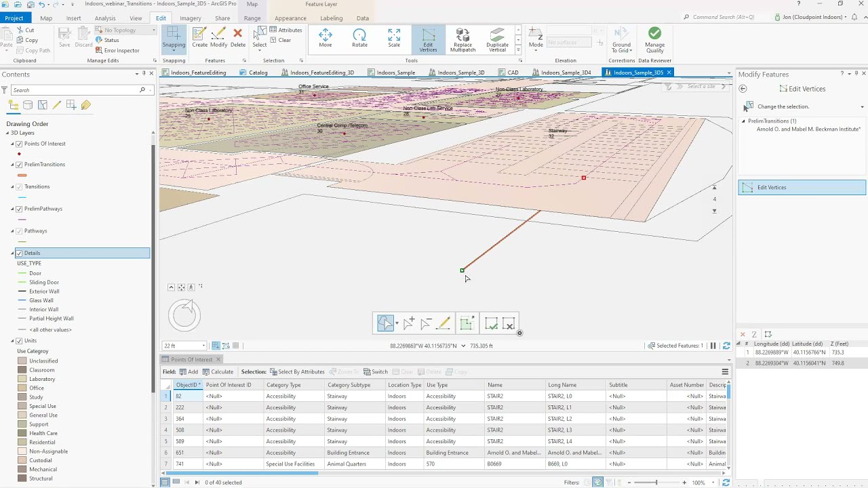Open the Project tab
Screen dimensions: 868x488
point(14,18)
